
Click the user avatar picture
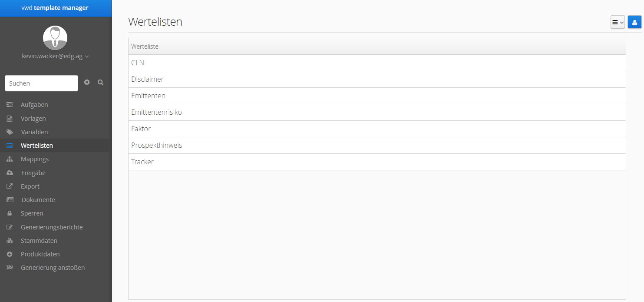(55, 38)
